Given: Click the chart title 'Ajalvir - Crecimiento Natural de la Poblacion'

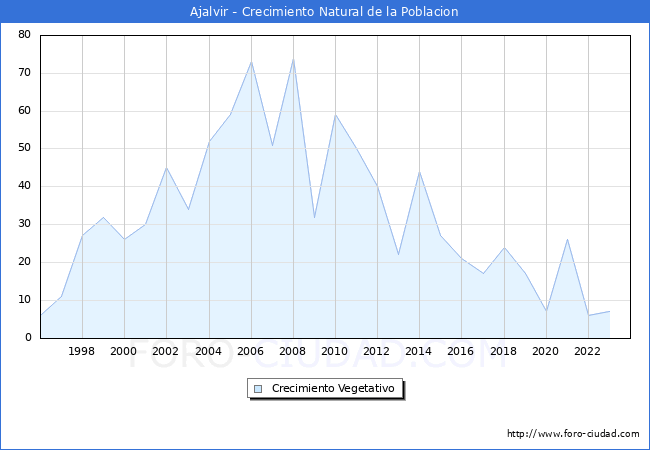Looking at the screenshot, I should [324, 12].
